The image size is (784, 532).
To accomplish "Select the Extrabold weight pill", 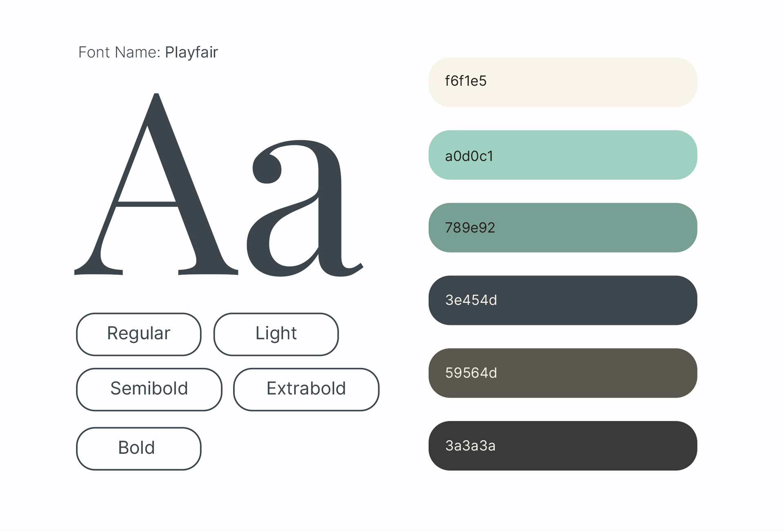I will click(x=306, y=390).
